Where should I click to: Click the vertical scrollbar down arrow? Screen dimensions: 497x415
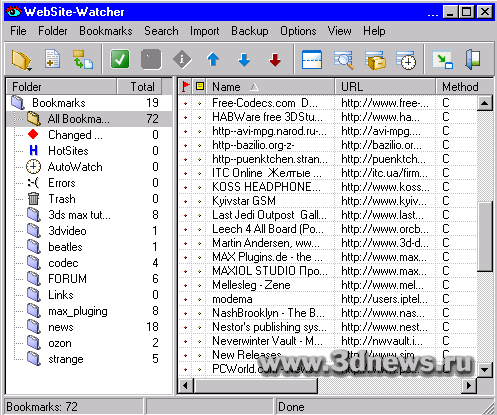click(x=485, y=369)
